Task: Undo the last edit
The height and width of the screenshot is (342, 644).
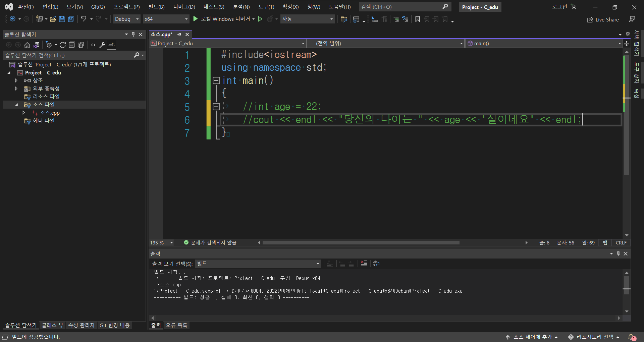Action: click(84, 19)
